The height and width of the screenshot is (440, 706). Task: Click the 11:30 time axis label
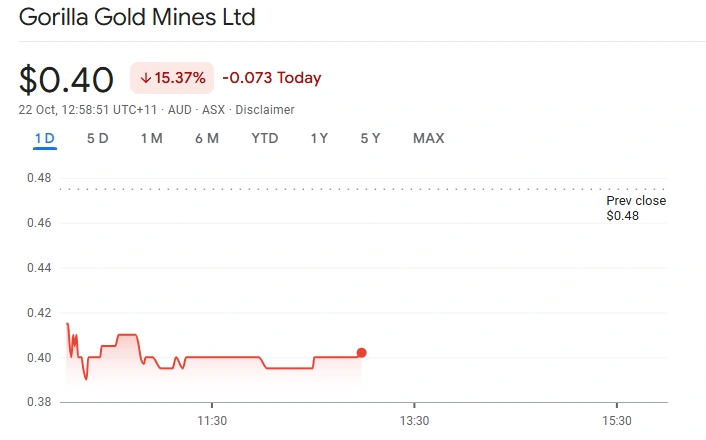point(212,420)
